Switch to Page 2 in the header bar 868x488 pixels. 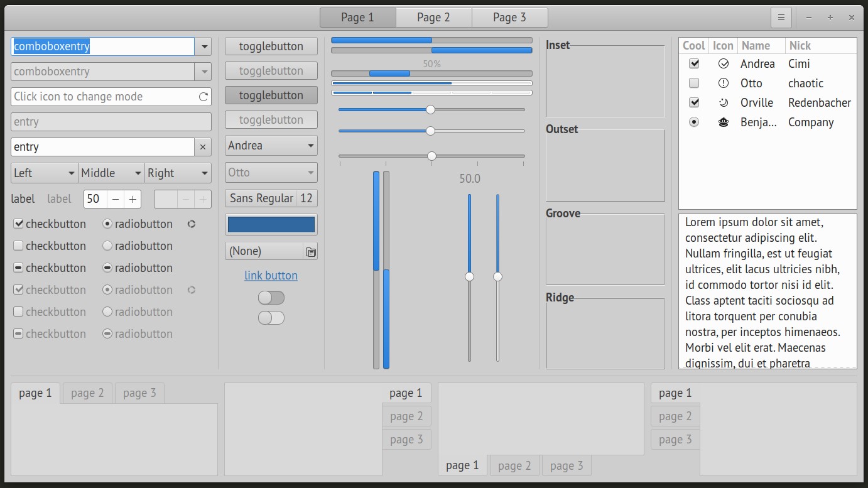tap(433, 18)
